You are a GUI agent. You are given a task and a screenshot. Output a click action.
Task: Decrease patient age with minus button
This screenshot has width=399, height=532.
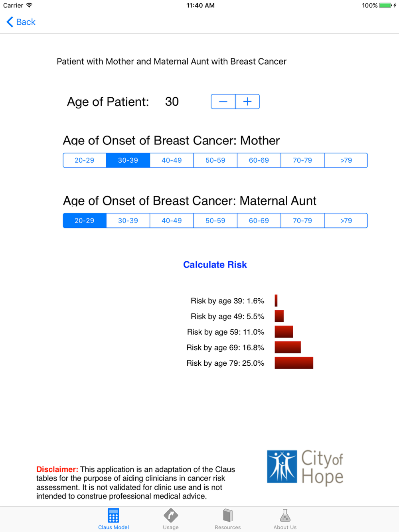pyautogui.click(x=223, y=102)
